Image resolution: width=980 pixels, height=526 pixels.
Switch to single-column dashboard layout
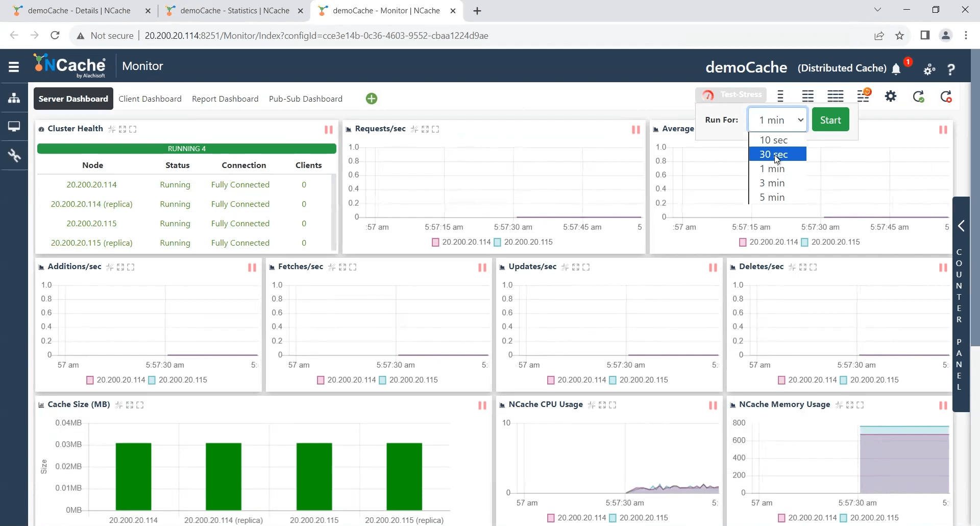click(x=780, y=96)
